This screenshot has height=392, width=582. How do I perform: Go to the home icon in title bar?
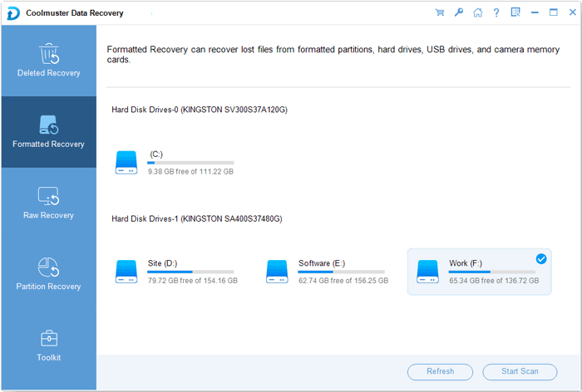click(478, 12)
